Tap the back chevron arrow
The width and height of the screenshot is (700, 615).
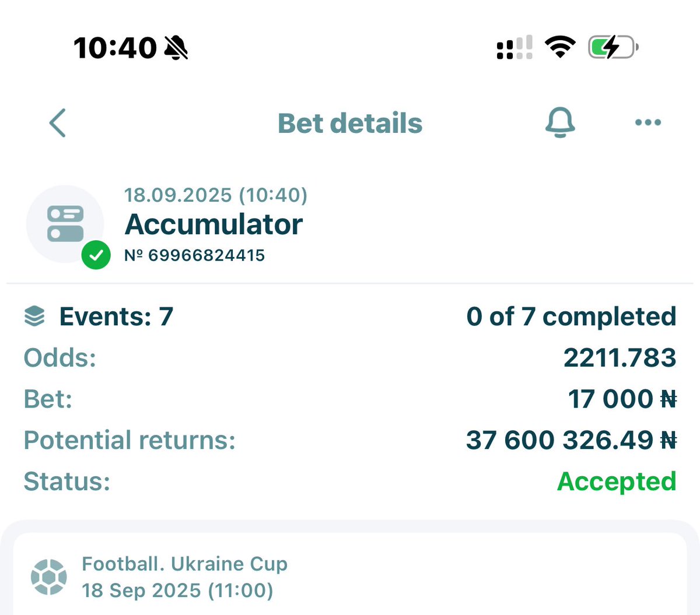pos(58,123)
